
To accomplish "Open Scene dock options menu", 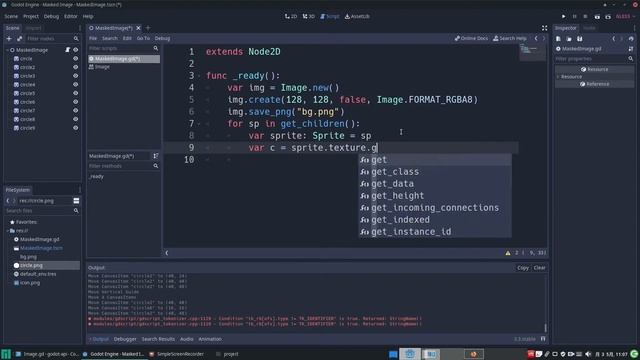I will pos(80,28).
